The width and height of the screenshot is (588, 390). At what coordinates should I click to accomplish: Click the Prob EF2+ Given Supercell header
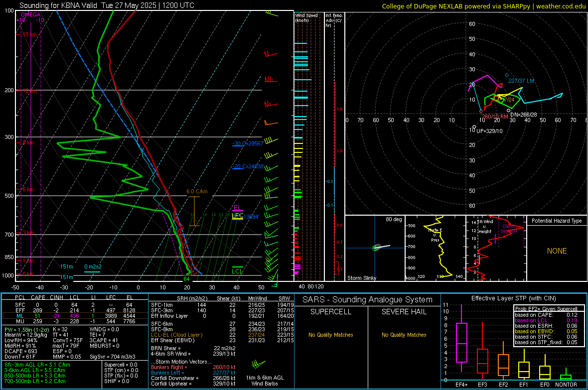[546, 309]
